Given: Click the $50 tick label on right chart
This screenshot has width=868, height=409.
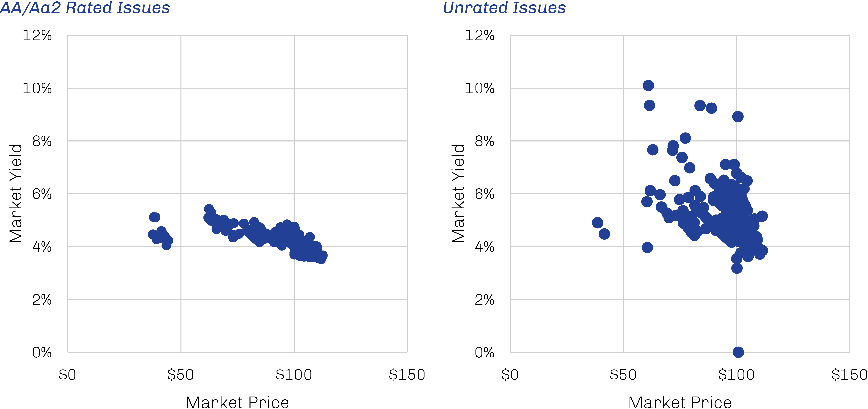Looking at the screenshot, I should pyautogui.click(x=623, y=375).
